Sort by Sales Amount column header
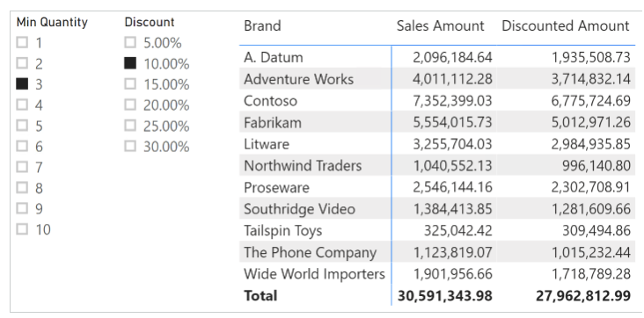 pos(440,25)
